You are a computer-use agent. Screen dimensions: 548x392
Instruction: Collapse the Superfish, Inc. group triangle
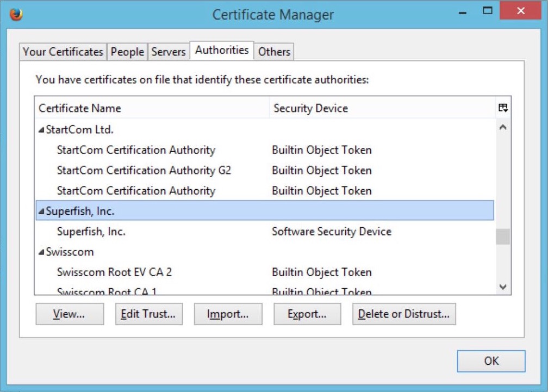tap(41, 211)
